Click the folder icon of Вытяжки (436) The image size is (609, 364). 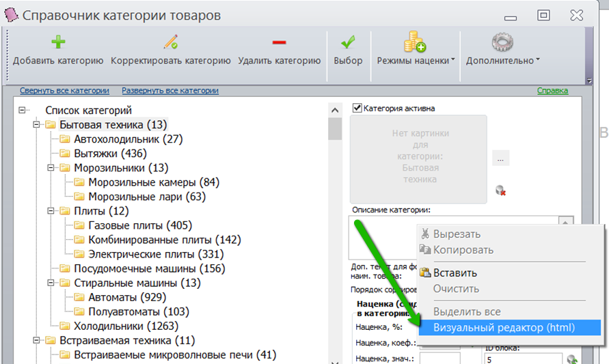pos(65,153)
